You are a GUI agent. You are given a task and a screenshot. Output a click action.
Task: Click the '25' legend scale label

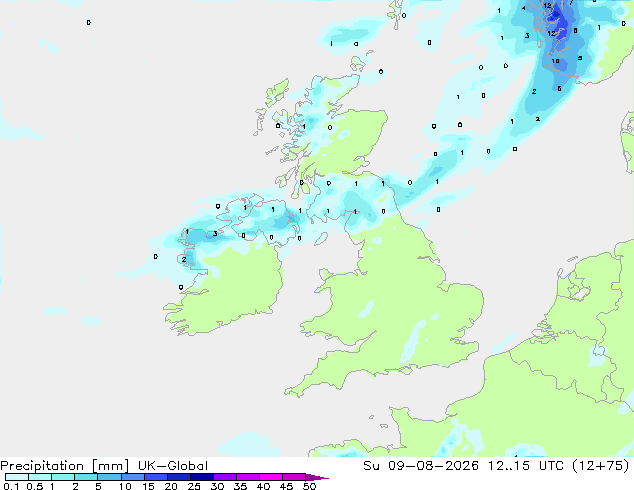pos(194,486)
